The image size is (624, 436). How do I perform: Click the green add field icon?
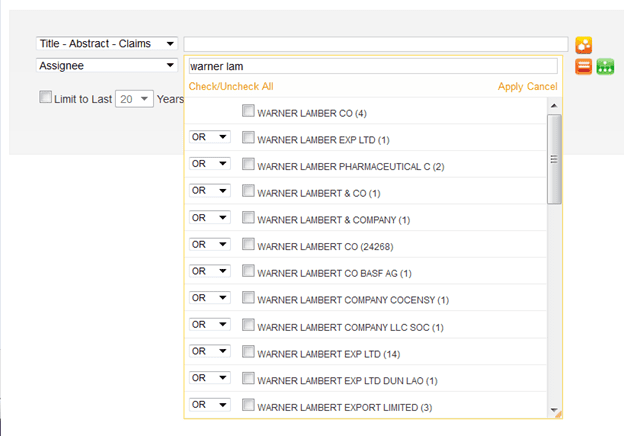pos(605,66)
